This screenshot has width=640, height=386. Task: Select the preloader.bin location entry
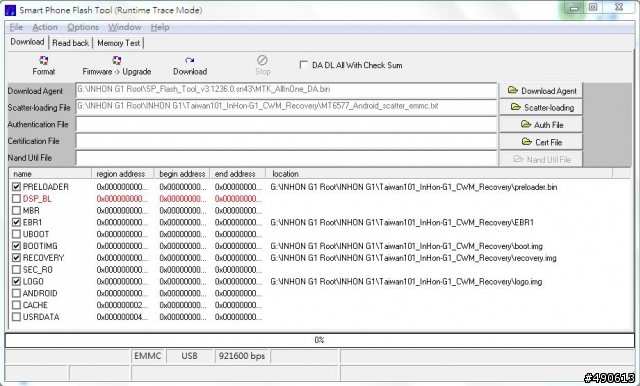click(x=413, y=187)
